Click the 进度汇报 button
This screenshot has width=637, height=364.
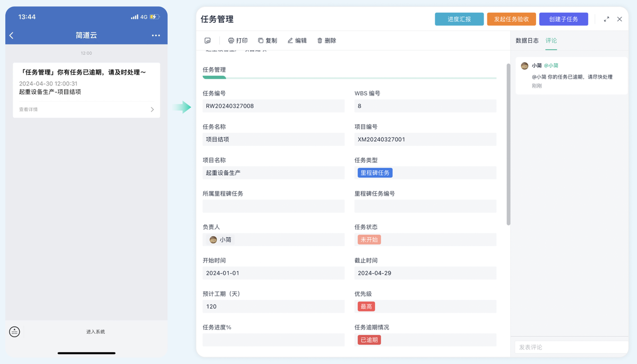tap(459, 19)
